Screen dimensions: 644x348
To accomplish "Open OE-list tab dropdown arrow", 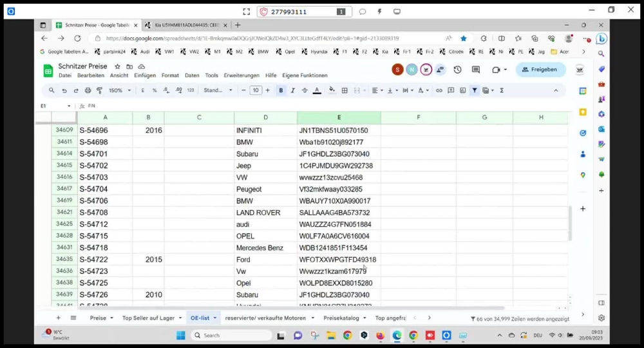I will tap(215, 318).
